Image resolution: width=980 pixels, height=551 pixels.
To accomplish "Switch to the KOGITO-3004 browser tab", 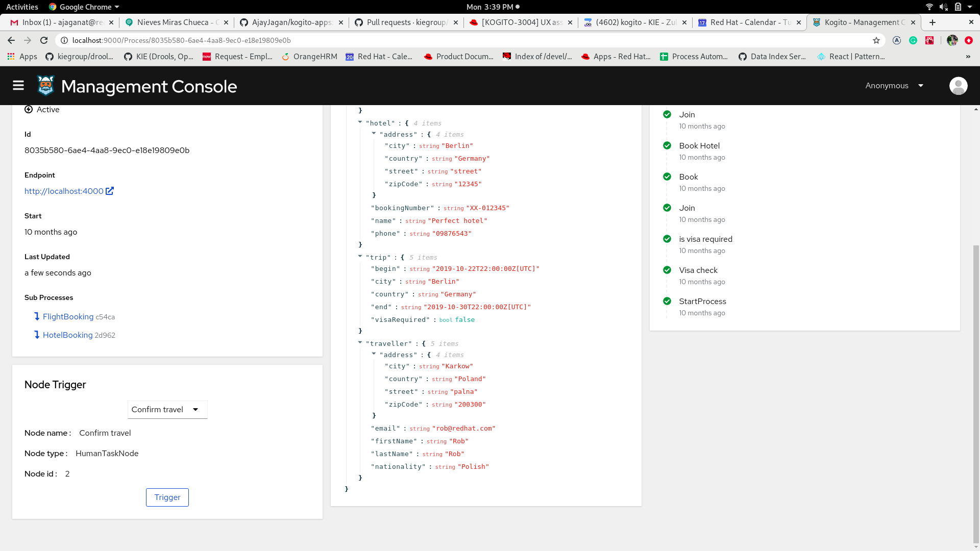I will click(521, 22).
